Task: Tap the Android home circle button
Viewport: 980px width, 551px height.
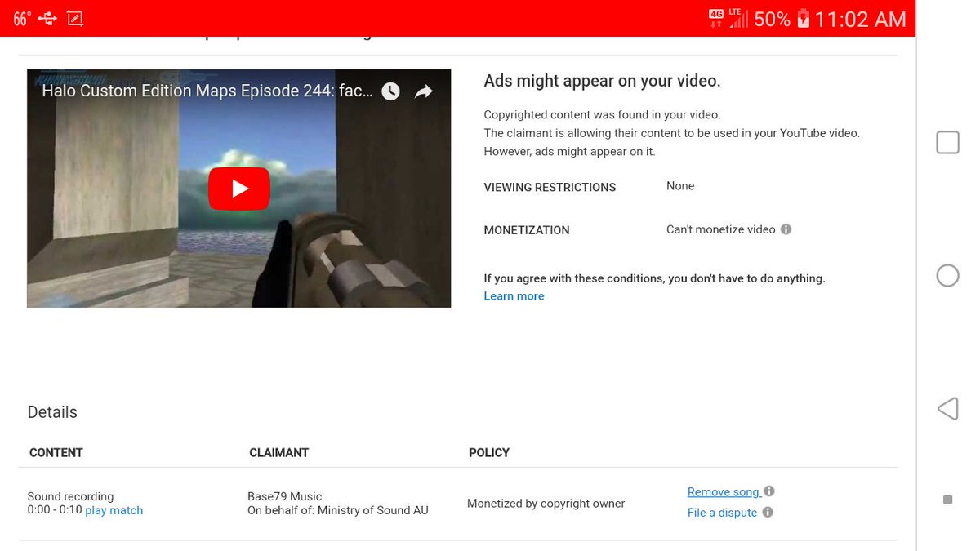Action: tap(947, 275)
